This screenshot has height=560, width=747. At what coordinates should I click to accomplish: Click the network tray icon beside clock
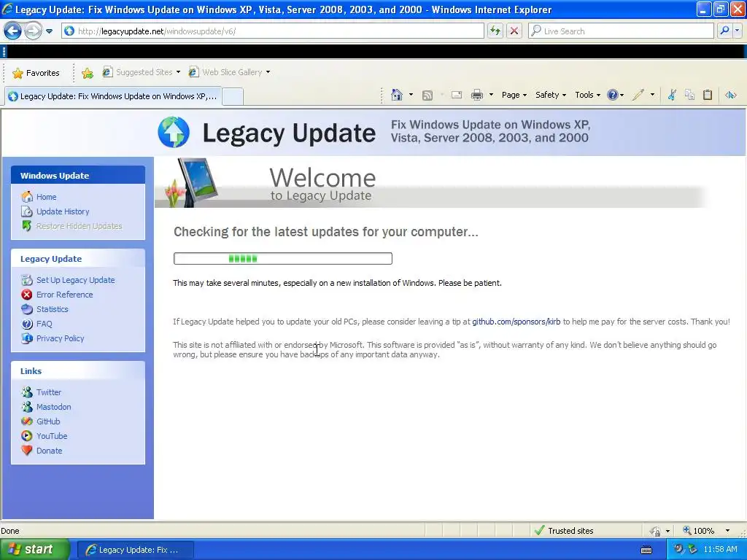pyautogui.click(x=692, y=550)
